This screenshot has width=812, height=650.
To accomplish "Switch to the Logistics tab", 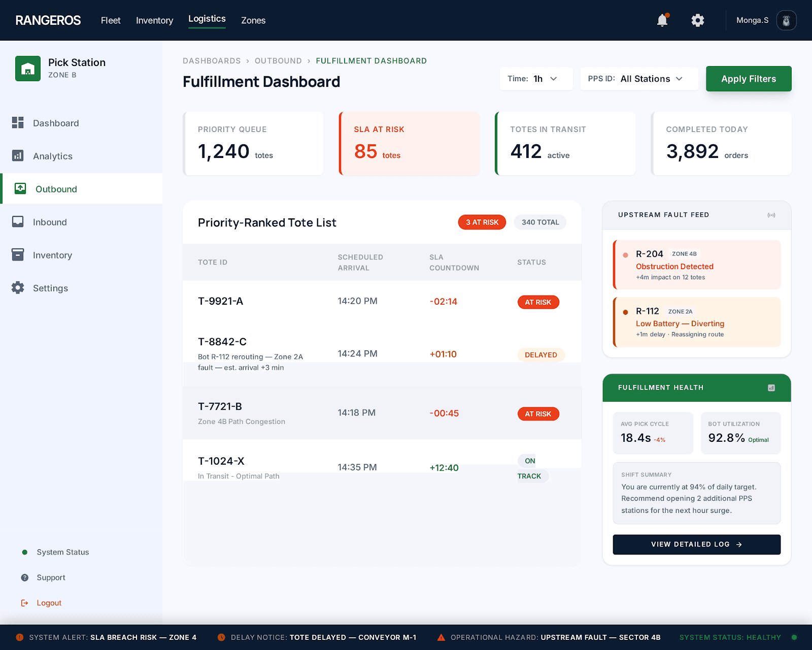I will pyautogui.click(x=207, y=19).
